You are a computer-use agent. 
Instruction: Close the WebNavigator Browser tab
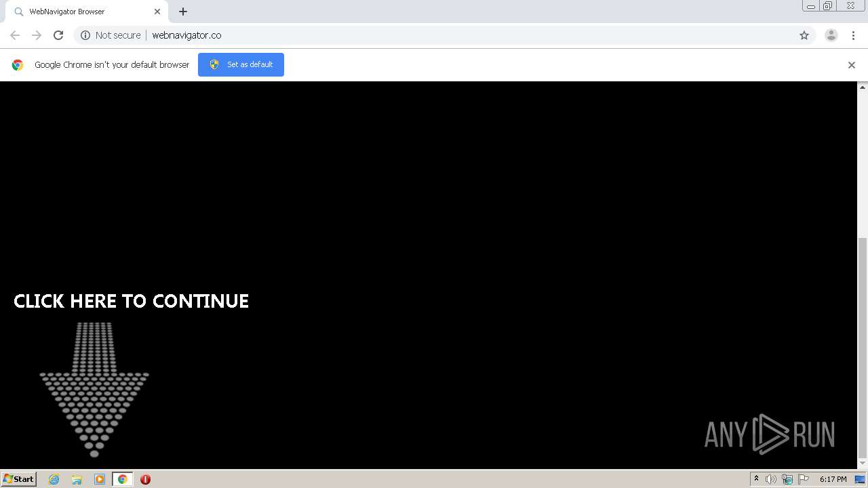[x=157, y=12]
